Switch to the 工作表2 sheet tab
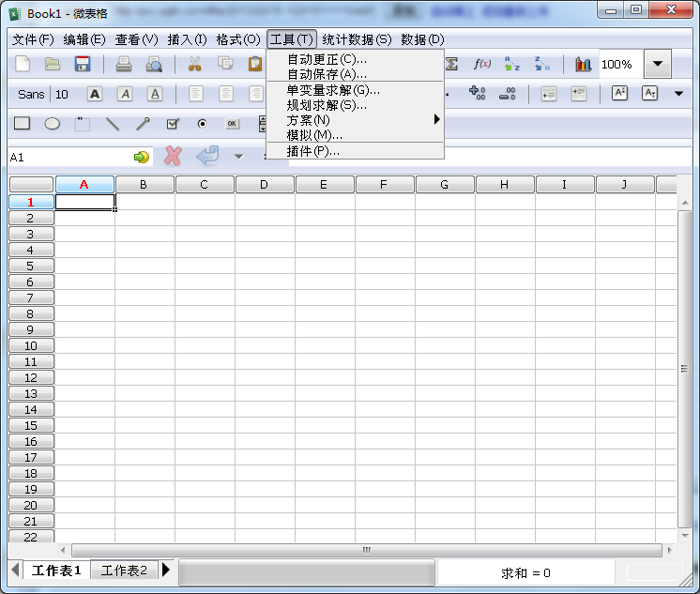 point(124,571)
